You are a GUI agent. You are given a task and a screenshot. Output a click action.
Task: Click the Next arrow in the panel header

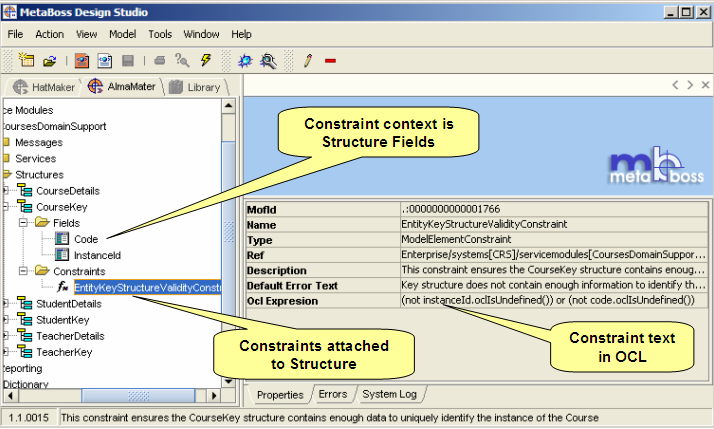coord(690,85)
